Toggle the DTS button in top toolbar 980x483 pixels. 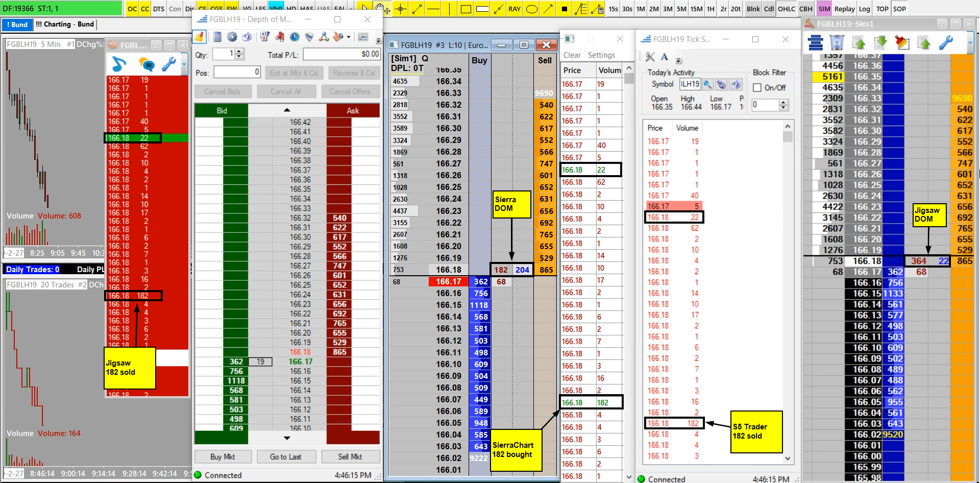159,9
